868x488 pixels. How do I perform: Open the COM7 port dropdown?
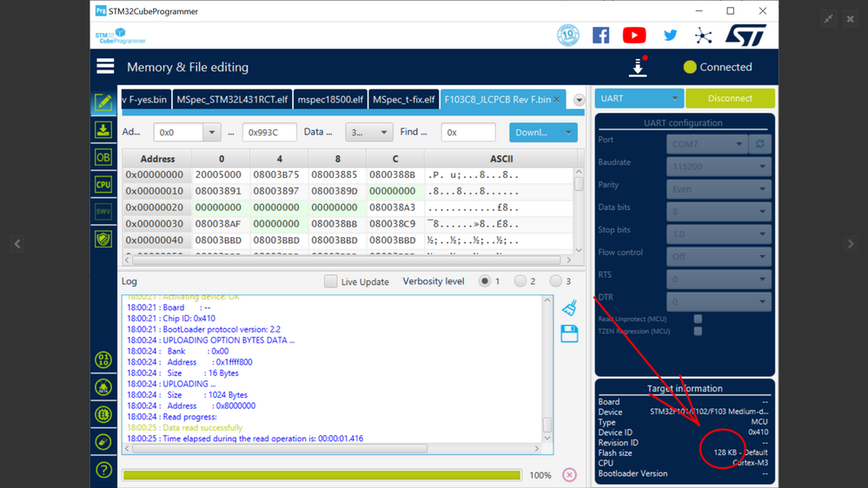[707, 144]
